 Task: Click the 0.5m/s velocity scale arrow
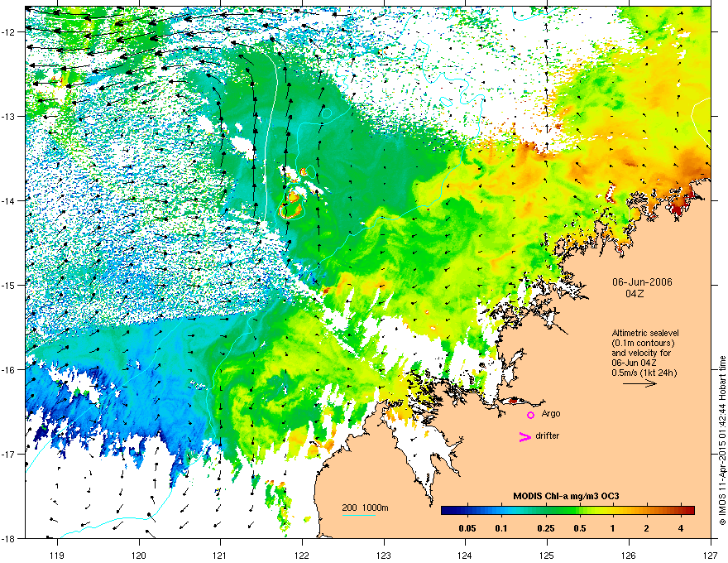(x=639, y=383)
